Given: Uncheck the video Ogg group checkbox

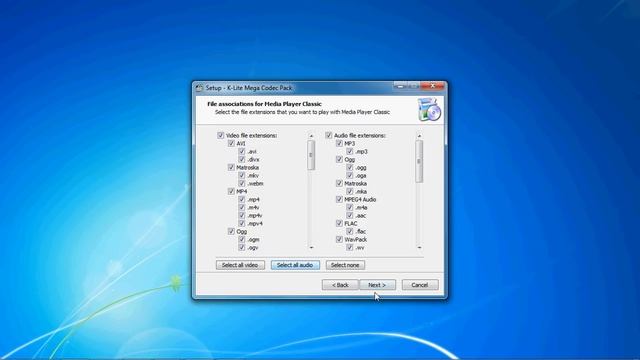Looking at the screenshot, I should click(x=231, y=231).
